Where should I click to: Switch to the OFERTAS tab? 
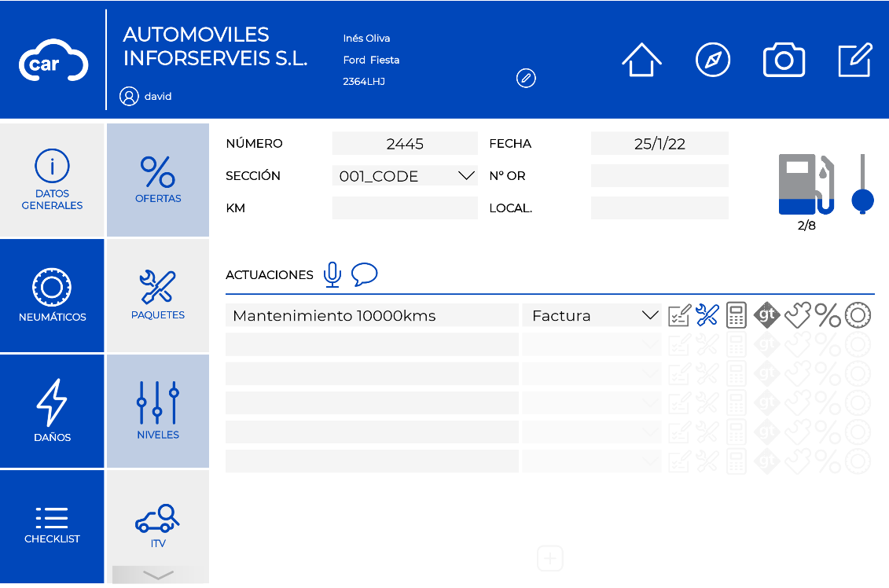158,180
